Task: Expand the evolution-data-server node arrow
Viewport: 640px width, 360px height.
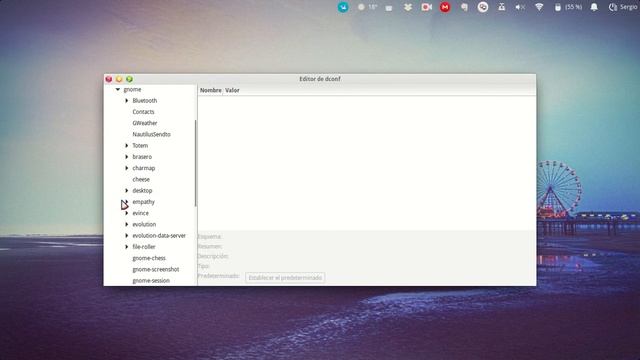Action: click(x=127, y=236)
